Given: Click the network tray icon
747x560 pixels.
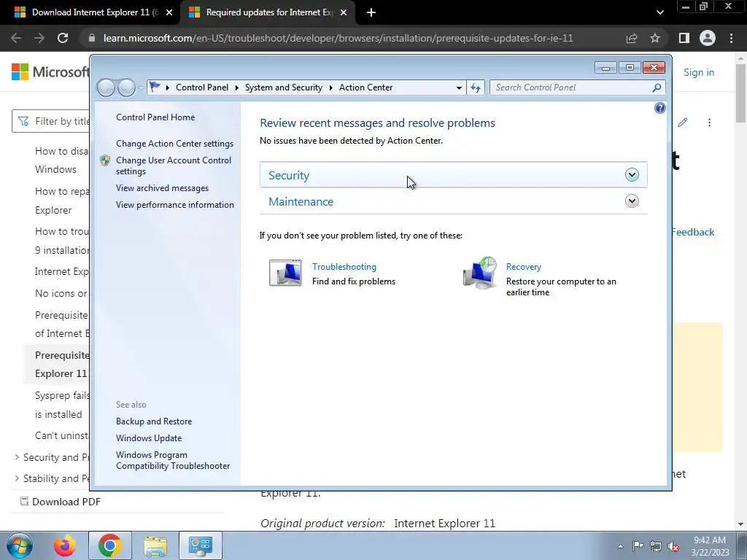Looking at the screenshot, I should click(656, 547).
